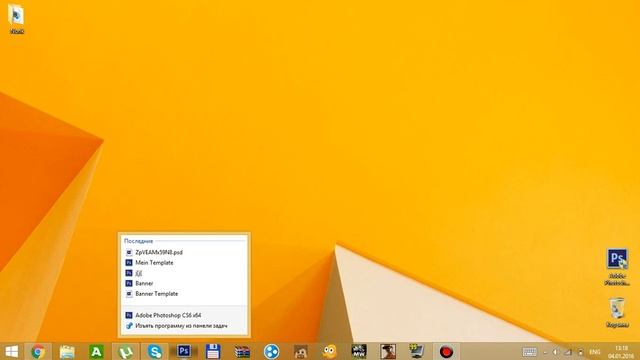Open recent file Main Template
Screen dimensions: 640x360
tap(184, 262)
